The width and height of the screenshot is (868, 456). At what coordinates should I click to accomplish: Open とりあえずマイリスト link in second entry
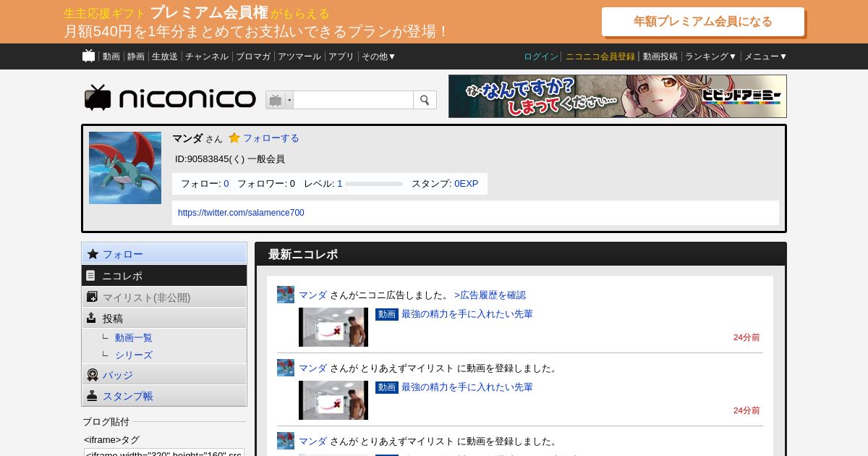pyautogui.click(x=407, y=368)
